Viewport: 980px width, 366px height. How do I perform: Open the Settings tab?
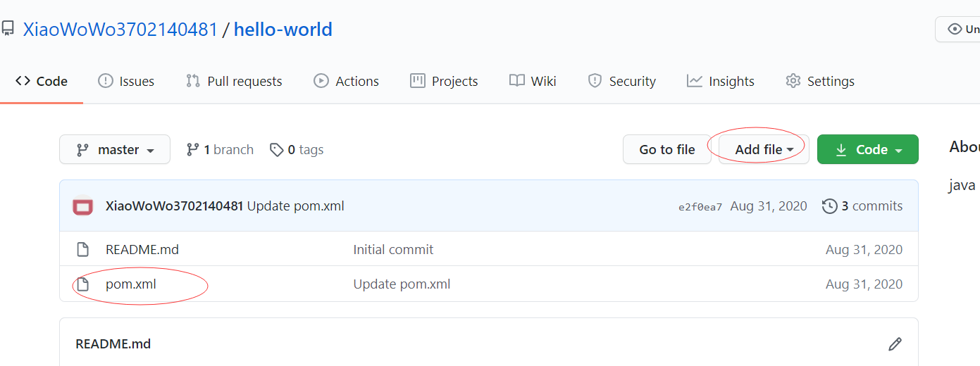click(x=820, y=82)
